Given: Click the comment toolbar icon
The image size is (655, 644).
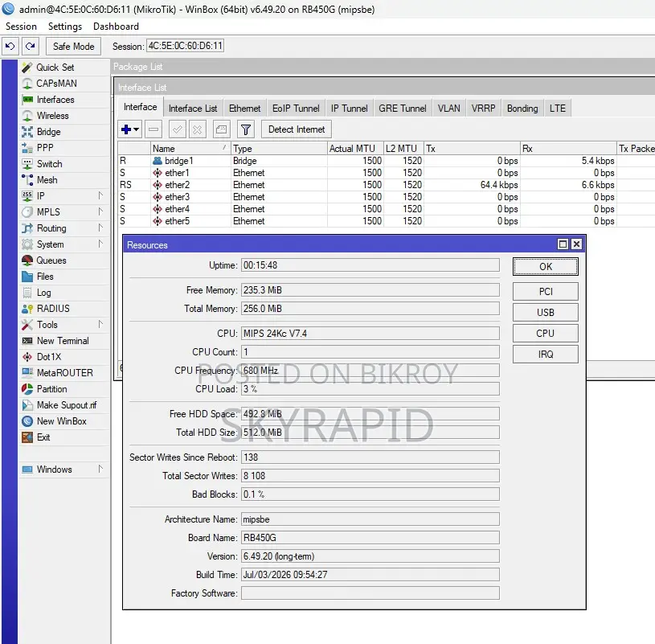Looking at the screenshot, I should pyautogui.click(x=221, y=129).
